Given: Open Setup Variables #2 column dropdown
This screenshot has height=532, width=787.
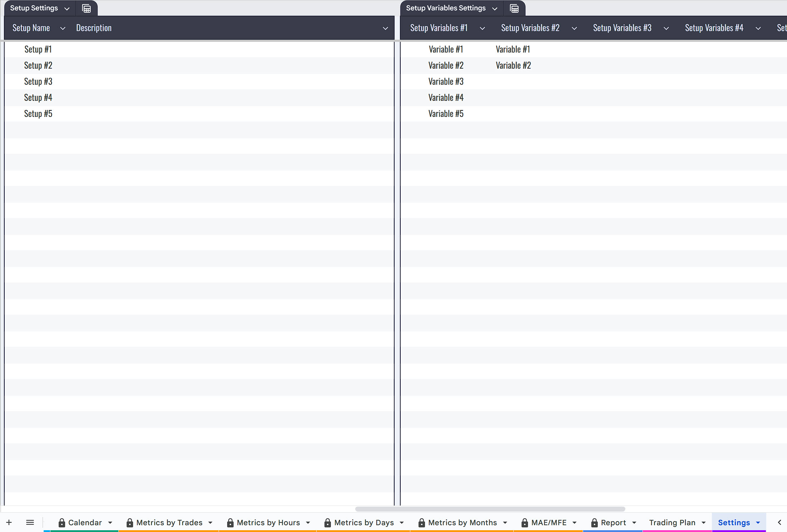Looking at the screenshot, I should [x=574, y=28].
